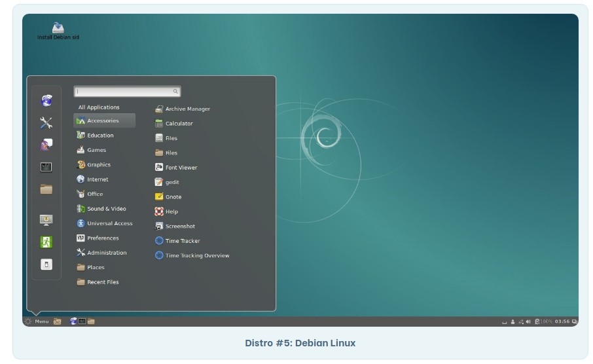Click the volume icon in system tray

528,321
